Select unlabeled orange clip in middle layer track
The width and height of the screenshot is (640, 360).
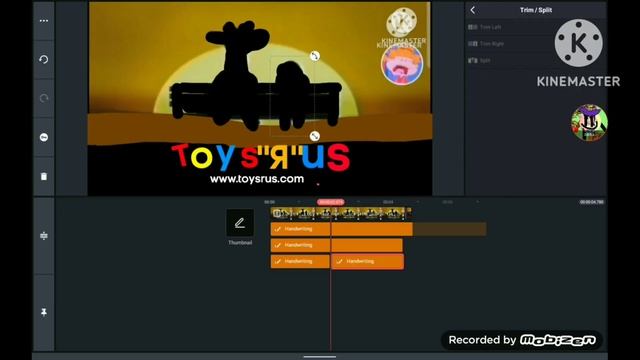point(367,245)
